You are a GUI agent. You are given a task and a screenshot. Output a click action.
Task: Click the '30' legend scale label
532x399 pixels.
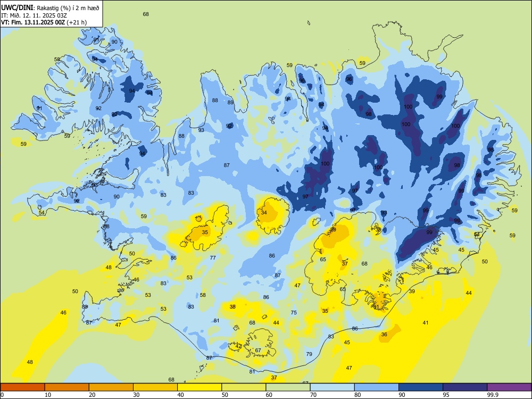[x=136, y=395]
